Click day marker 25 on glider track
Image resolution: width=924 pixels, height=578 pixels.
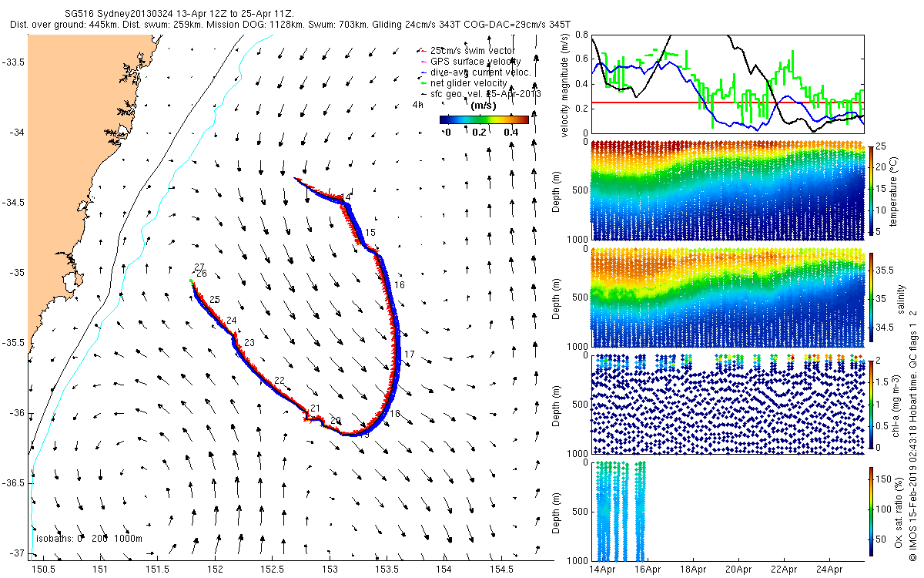pos(215,300)
